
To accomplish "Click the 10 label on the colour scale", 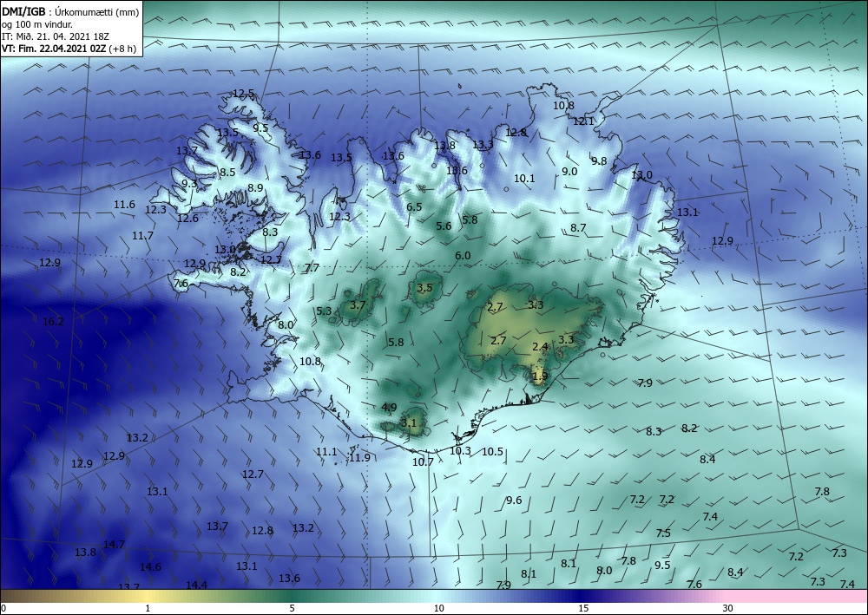I will coord(438,608).
